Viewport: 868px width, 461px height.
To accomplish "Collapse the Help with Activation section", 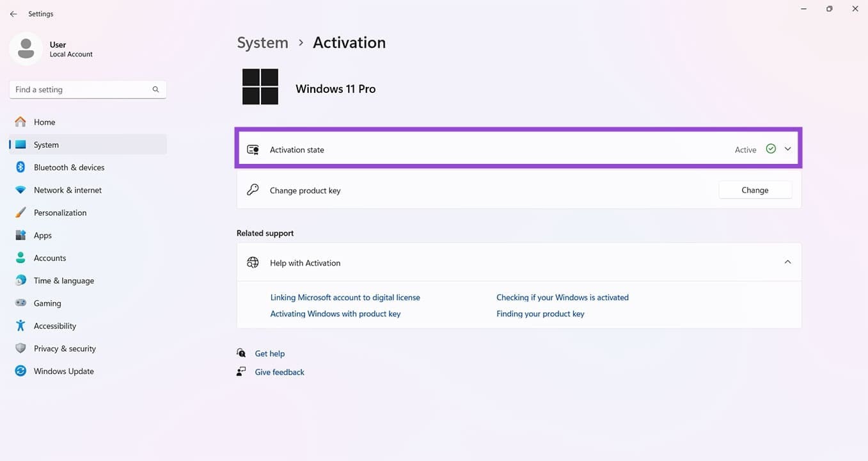I will pos(787,263).
